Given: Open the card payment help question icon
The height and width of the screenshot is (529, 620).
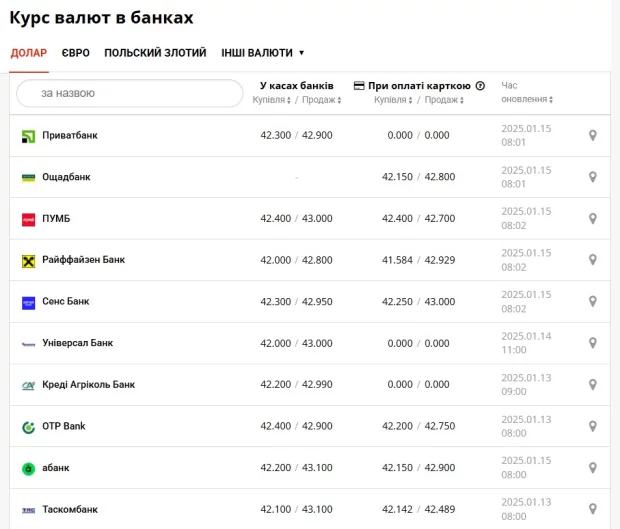Looking at the screenshot, I should 480,86.
